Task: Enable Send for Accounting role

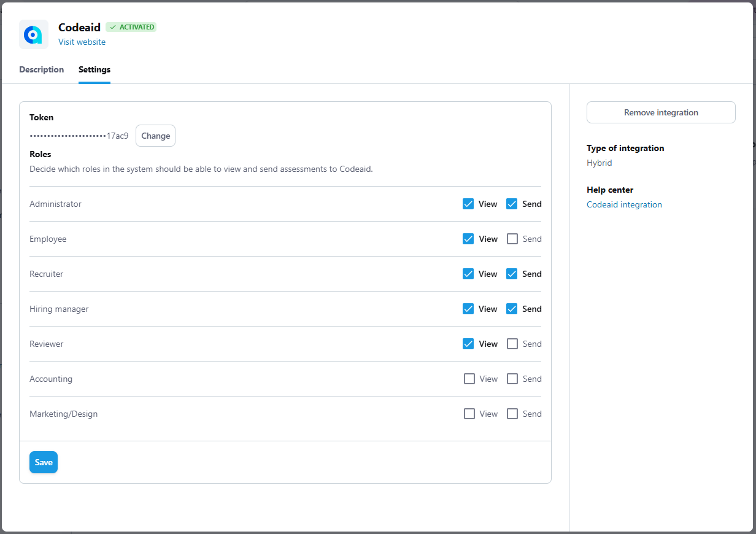Action: (512, 379)
